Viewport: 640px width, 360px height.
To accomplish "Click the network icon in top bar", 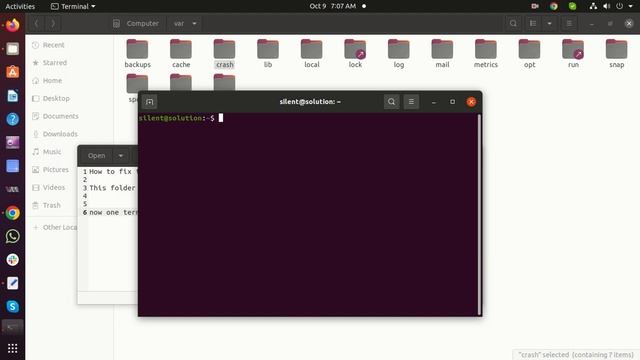I will (593, 6).
